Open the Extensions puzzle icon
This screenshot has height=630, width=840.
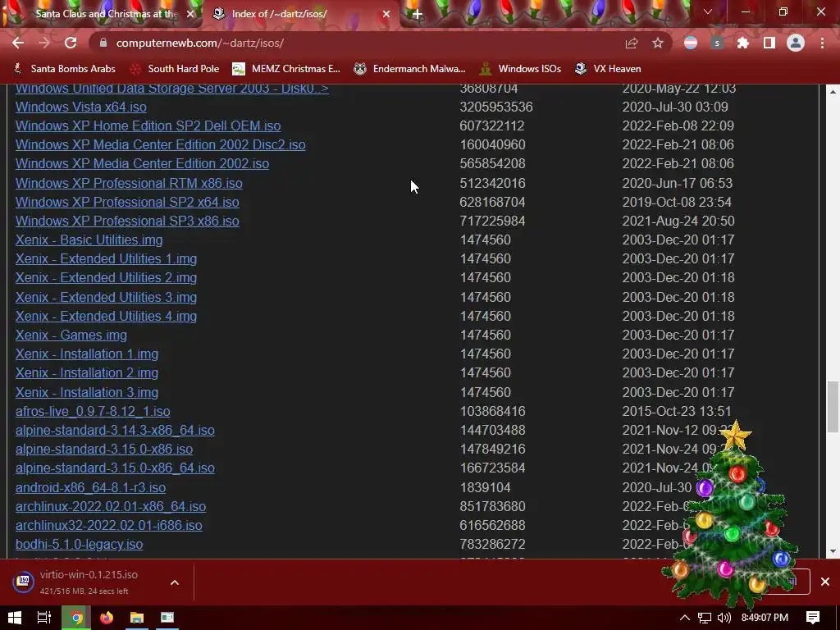[743, 43]
